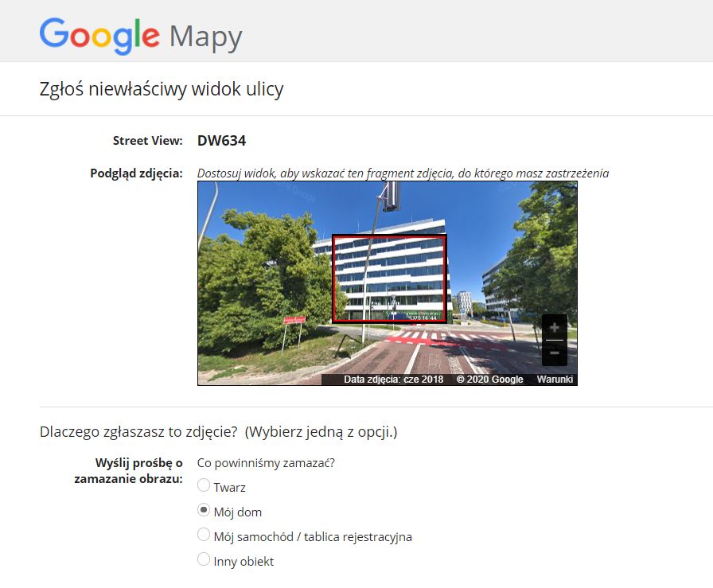
Task: Click the 'Street View:' label
Action: pos(148,141)
